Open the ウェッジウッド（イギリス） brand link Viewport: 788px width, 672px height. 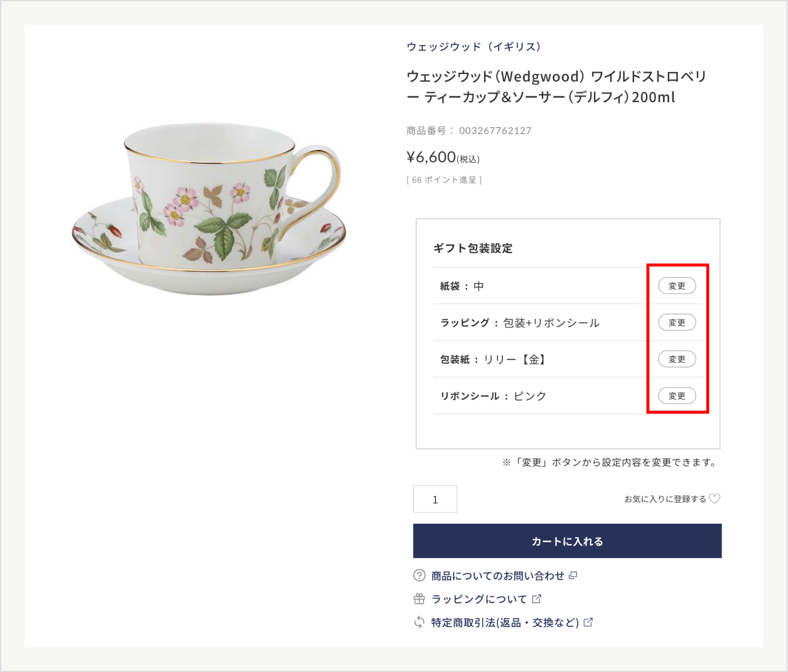(x=473, y=47)
